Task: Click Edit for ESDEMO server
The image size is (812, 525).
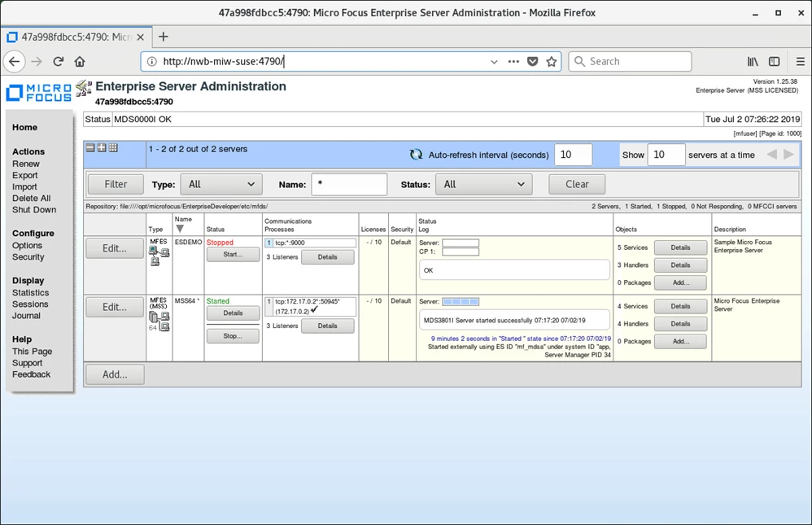Action: pyautogui.click(x=115, y=248)
